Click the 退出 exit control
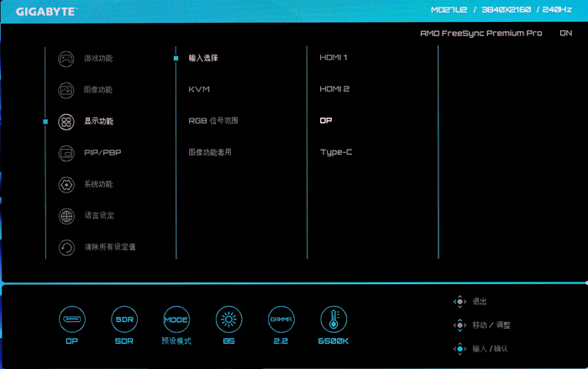This screenshot has width=588, height=369. click(x=480, y=301)
